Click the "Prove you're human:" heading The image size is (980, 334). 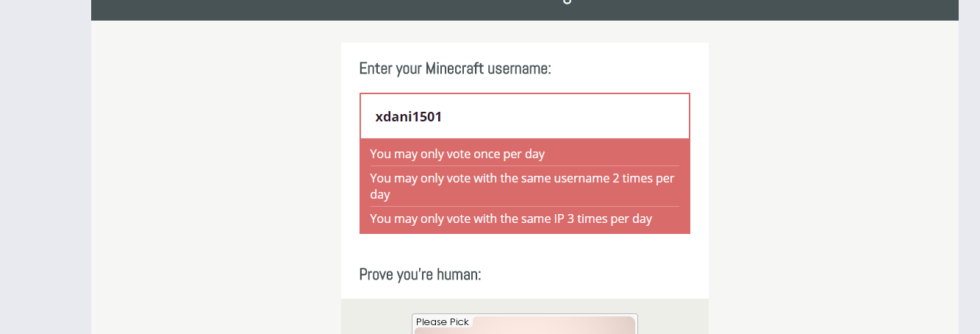coord(420,274)
